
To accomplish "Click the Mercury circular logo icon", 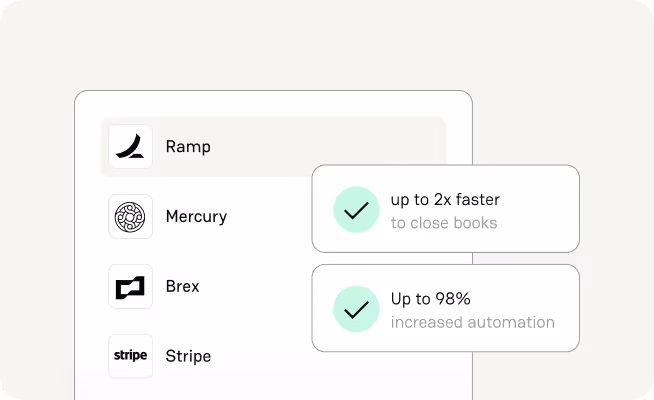I will click(x=130, y=217).
